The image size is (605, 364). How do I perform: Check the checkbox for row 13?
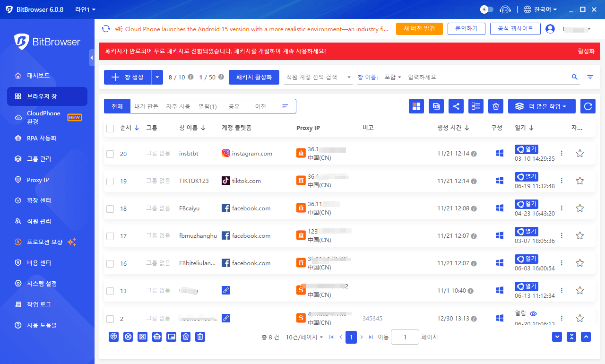[x=110, y=291]
